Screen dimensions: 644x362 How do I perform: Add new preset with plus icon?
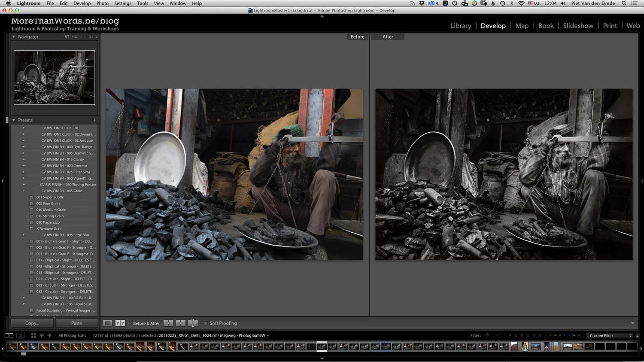tap(94, 120)
